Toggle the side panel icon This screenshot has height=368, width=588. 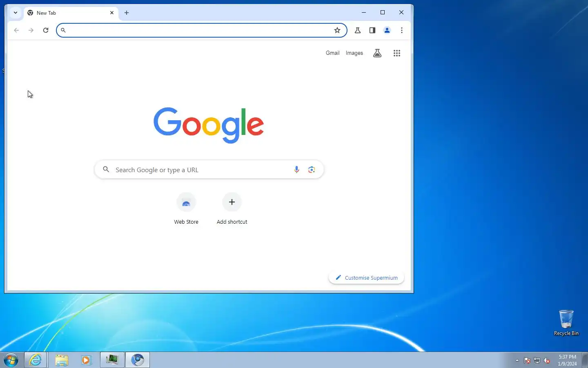pyautogui.click(x=372, y=30)
